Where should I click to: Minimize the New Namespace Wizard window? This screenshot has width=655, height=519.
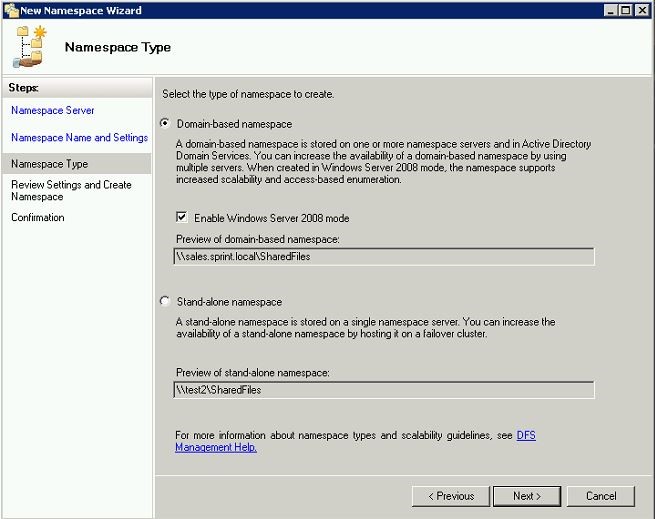coord(611,10)
